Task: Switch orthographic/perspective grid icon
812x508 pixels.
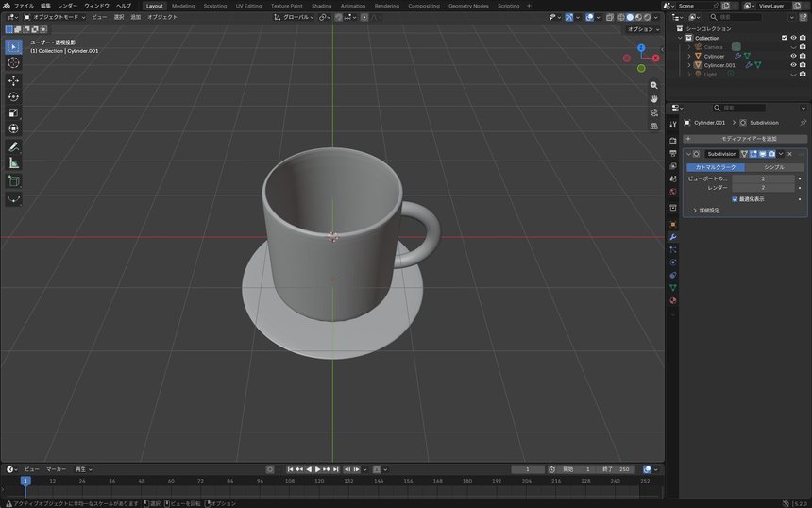Action: (654, 126)
